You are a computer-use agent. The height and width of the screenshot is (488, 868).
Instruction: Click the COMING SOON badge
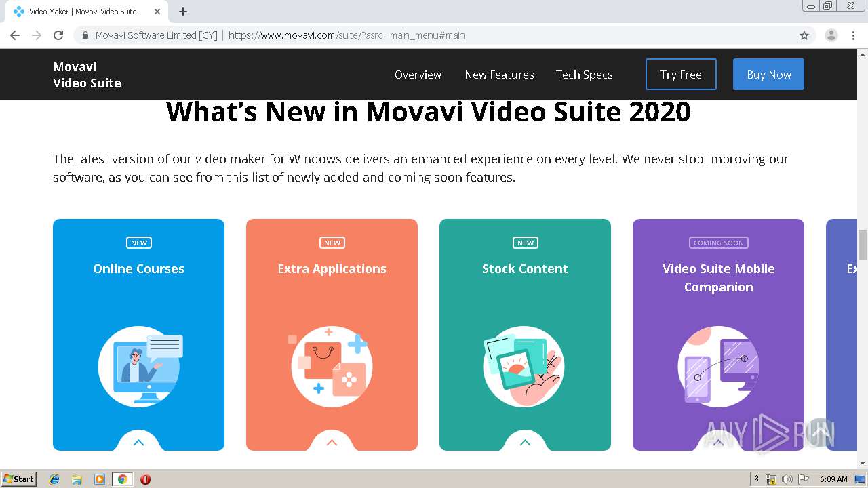coord(718,243)
